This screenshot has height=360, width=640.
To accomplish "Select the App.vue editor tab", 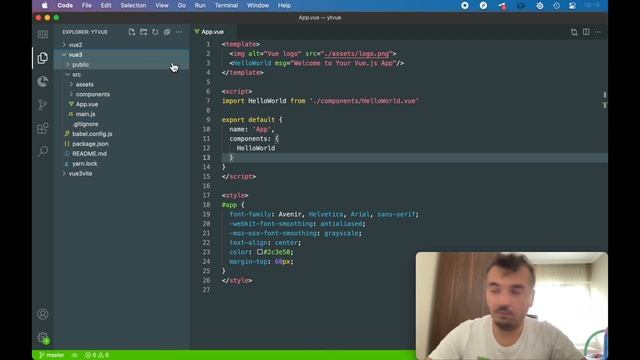I will click(x=212, y=32).
